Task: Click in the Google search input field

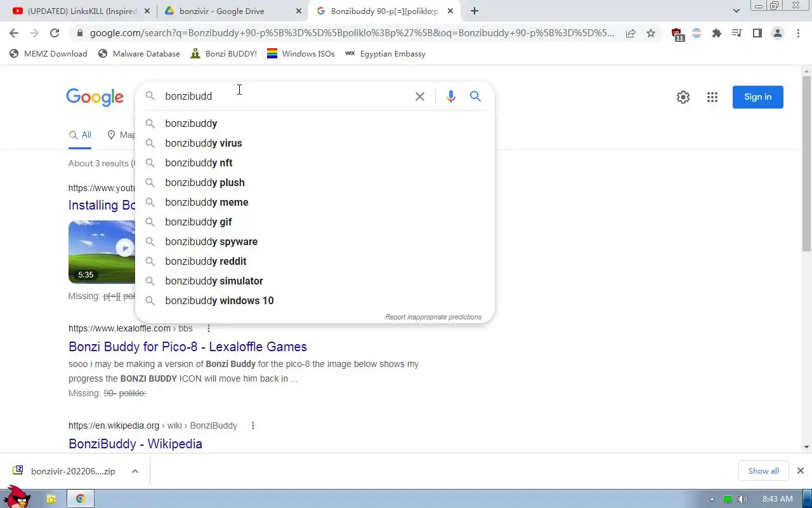Action: point(285,97)
